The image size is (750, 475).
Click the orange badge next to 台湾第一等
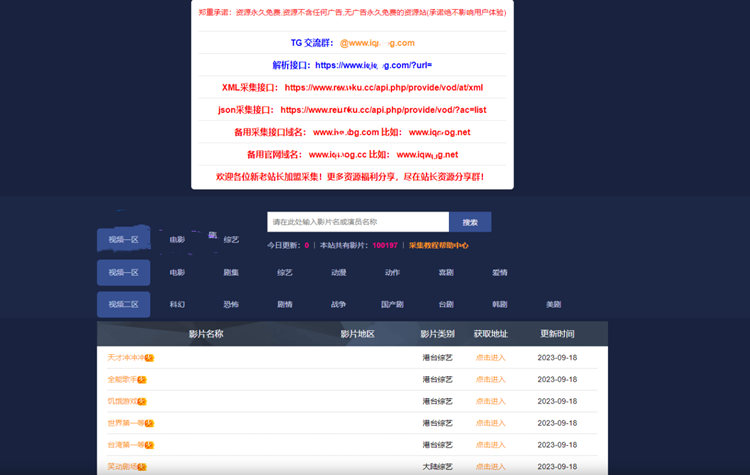pyautogui.click(x=149, y=445)
